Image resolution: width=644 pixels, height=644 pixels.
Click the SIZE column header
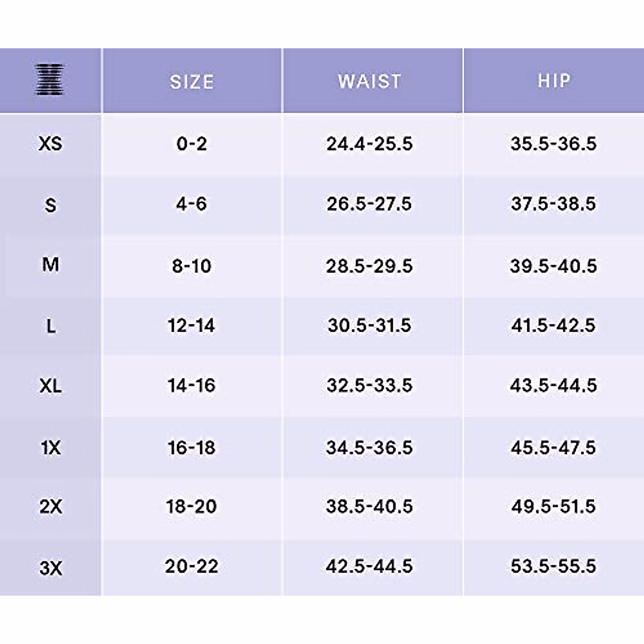pos(192,82)
